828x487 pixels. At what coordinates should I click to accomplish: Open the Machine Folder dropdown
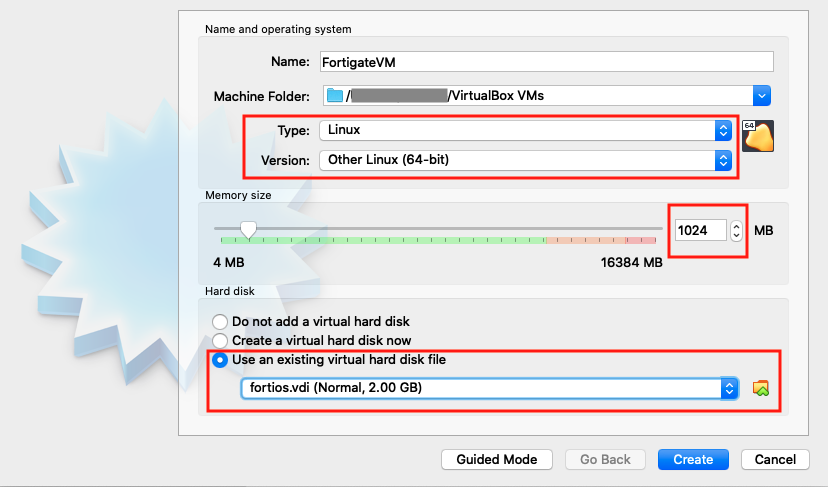(x=761, y=96)
